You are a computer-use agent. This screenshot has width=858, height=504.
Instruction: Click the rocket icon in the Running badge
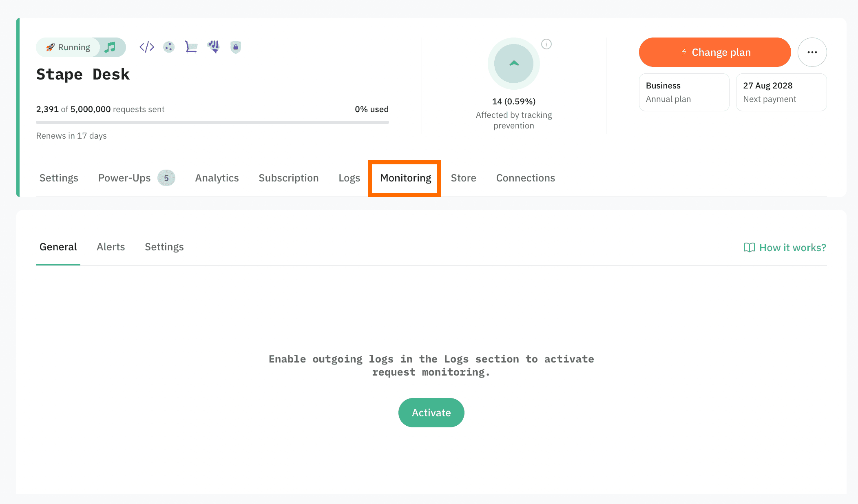[x=51, y=47]
